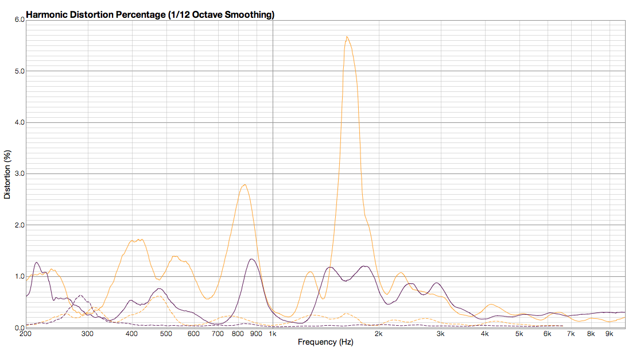Click the '4.0' y-axis tick label

click(x=20, y=122)
